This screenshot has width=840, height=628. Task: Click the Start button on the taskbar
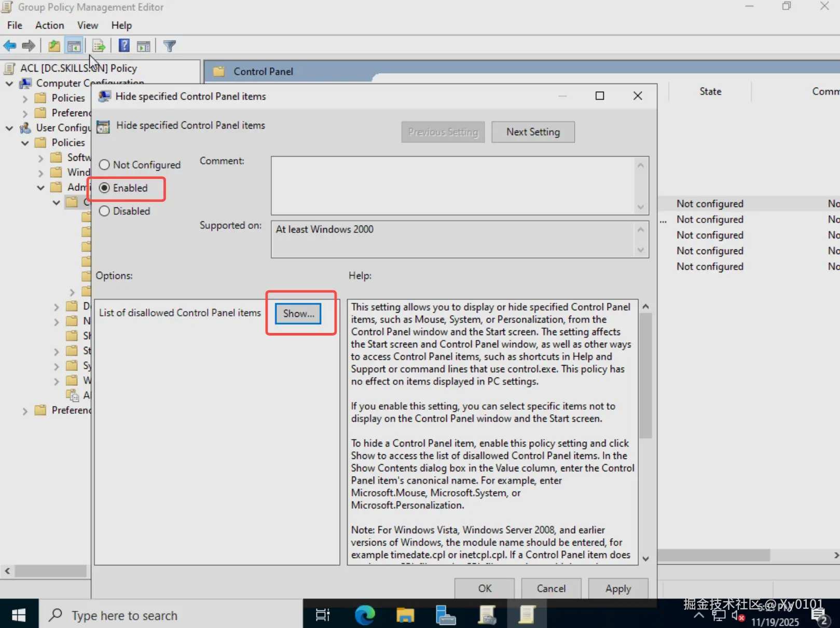[19, 615]
